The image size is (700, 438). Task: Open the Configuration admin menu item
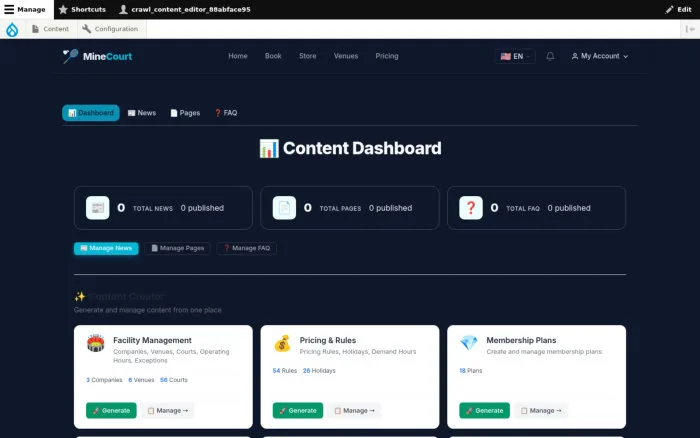[110, 29]
